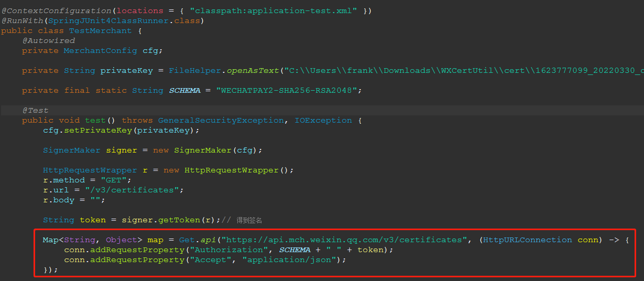The height and width of the screenshot is (281, 644).
Task: Select the "Authorization" string literal
Action: (234, 250)
